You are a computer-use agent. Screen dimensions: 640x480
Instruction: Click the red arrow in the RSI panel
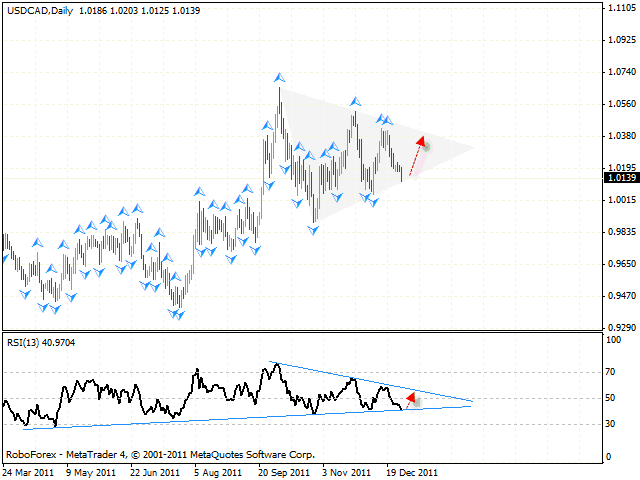pos(412,400)
